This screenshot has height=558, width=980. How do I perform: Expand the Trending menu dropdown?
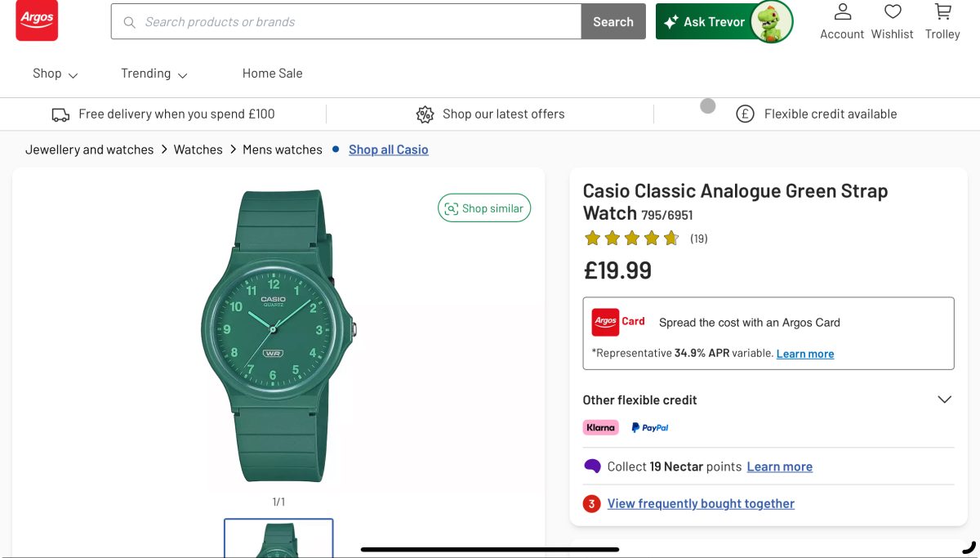click(x=154, y=74)
